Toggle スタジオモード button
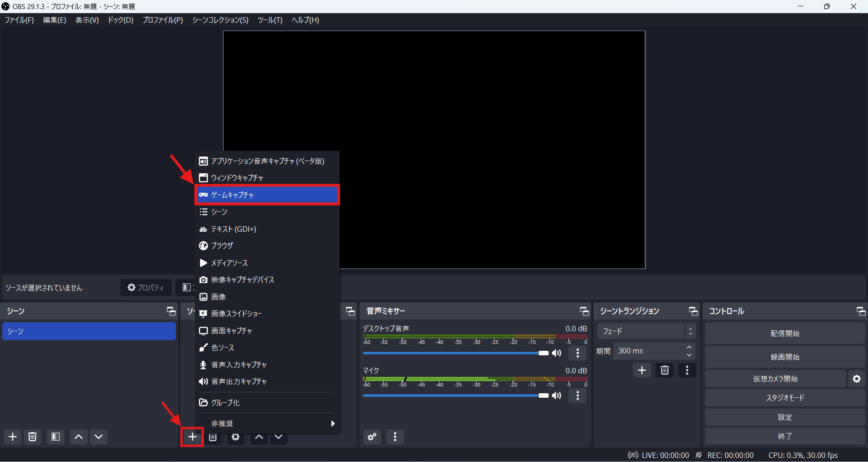 [x=785, y=398]
